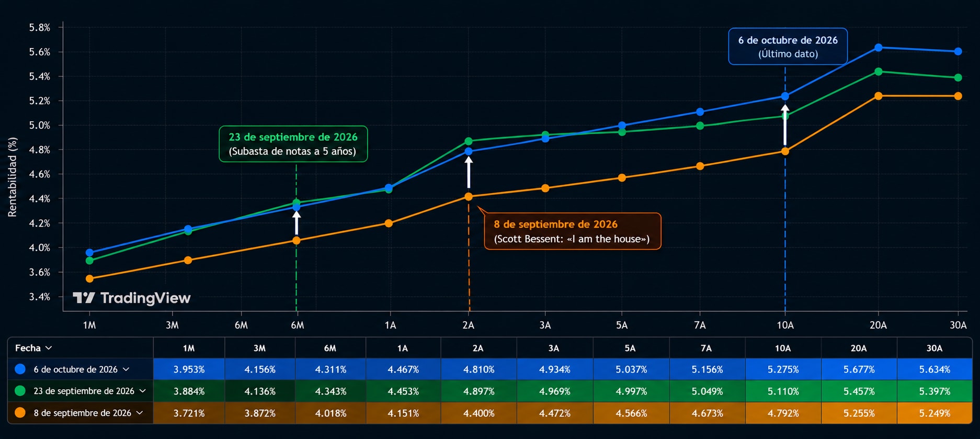The height and width of the screenshot is (439, 980).
Task: Click the 5.249% table cell
Action: pyautogui.click(x=935, y=413)
